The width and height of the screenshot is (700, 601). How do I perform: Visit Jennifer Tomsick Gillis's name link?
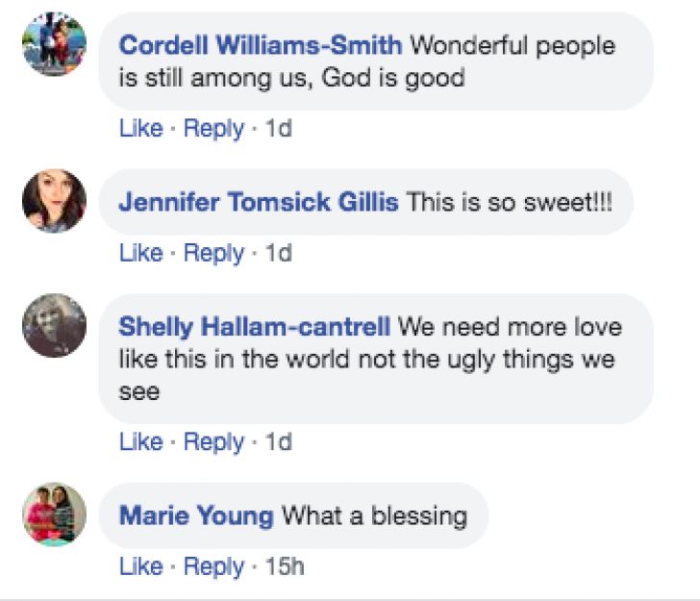click(x=259, y=202)
